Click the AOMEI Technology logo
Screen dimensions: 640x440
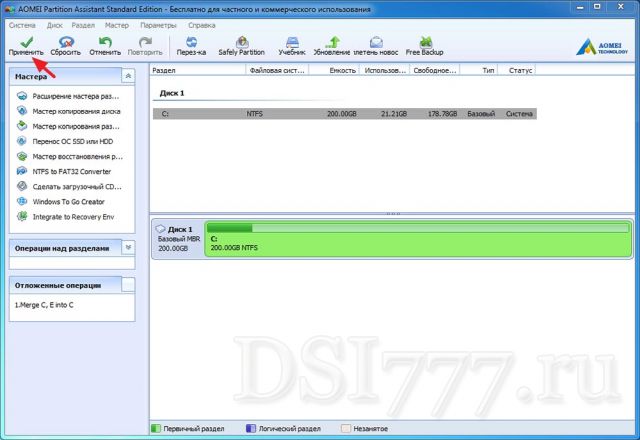(602, 47)
